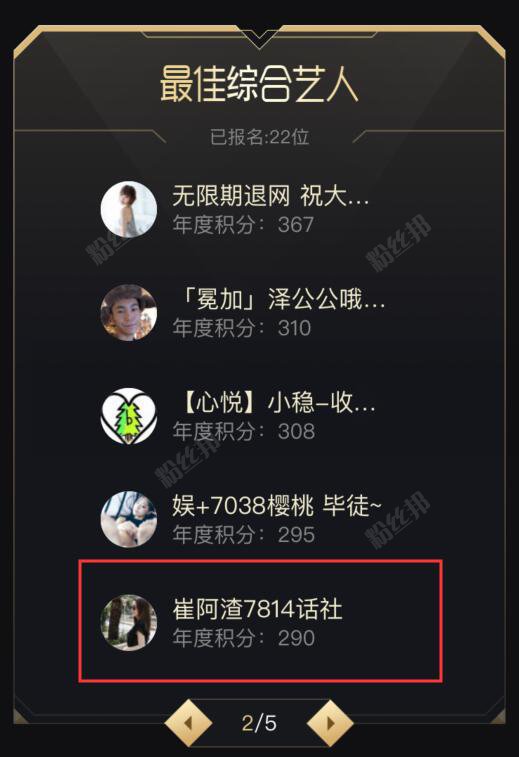This screenshot has width=519, height=757.
Task: Select the 无限期退网 祝大… name
Action: click(270, 196)
